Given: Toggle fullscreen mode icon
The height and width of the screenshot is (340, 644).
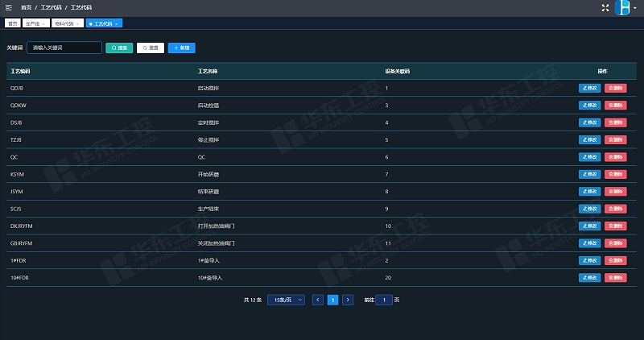Looking at the screenshot, I should tap(605, 7).
